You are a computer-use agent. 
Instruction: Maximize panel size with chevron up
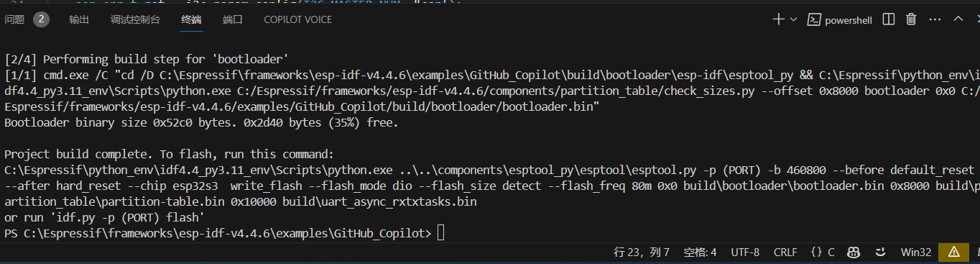958,19
